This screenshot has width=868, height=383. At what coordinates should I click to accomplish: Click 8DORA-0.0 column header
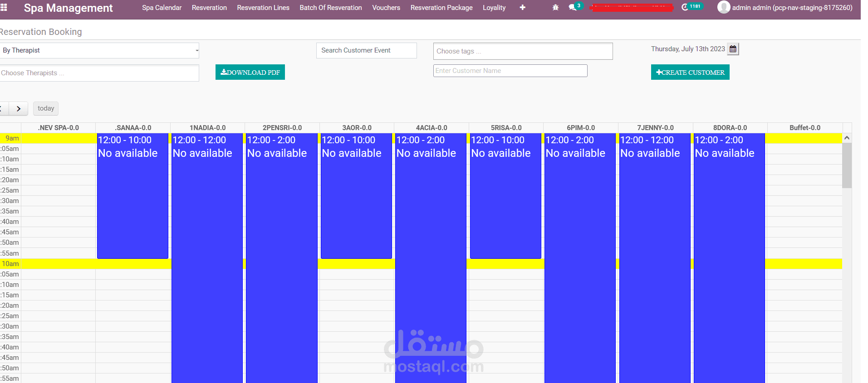pos(730,128)
